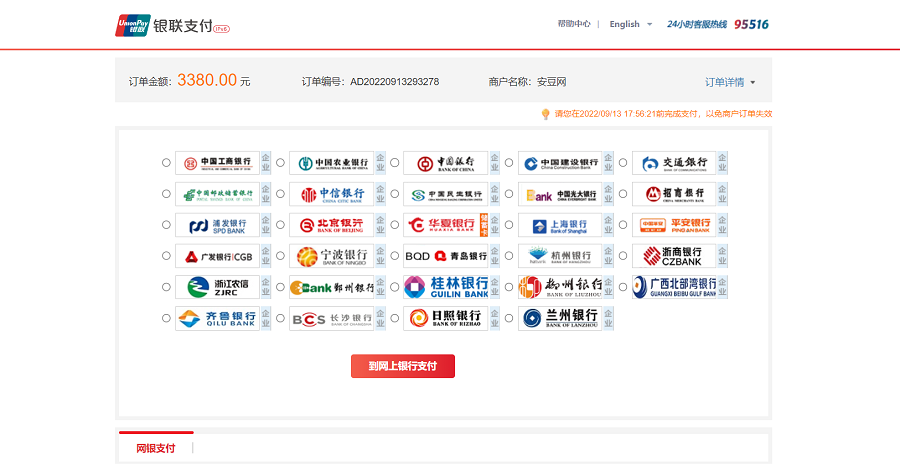Screen dimensions: 900x471
Task: Click the merchant name 安豆网
Action: [552, 81]
